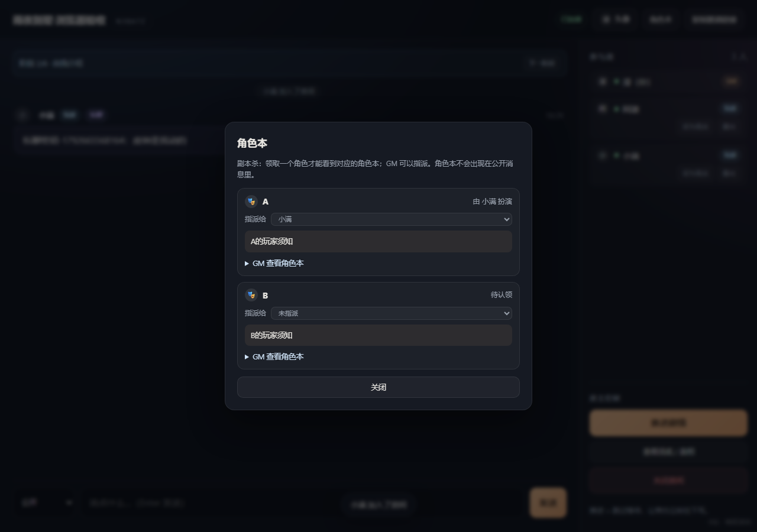Open the 指派给 dropdown showing 小满
Image resolution: width=757 pixels, height=532 pixels.
click(x=392, y=219)
